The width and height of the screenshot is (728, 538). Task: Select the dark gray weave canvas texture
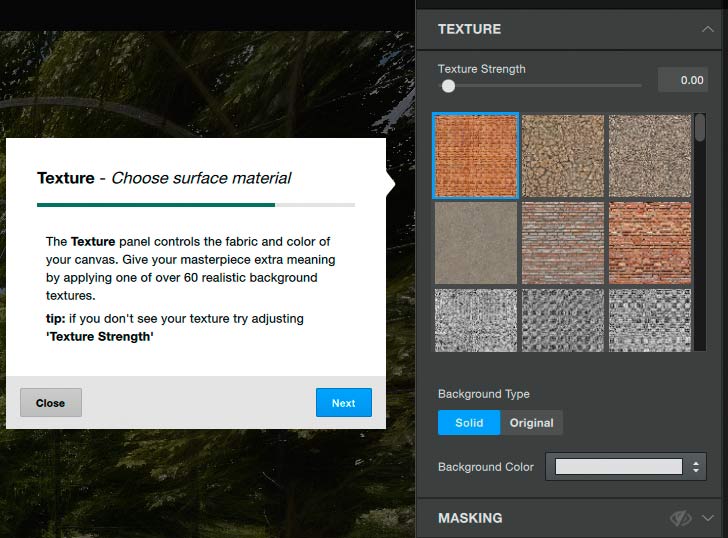(563, 320)
